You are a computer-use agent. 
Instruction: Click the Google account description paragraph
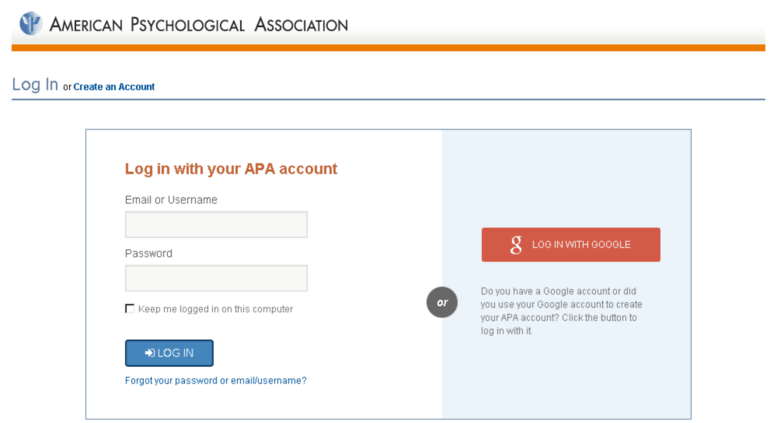[561, 311]
